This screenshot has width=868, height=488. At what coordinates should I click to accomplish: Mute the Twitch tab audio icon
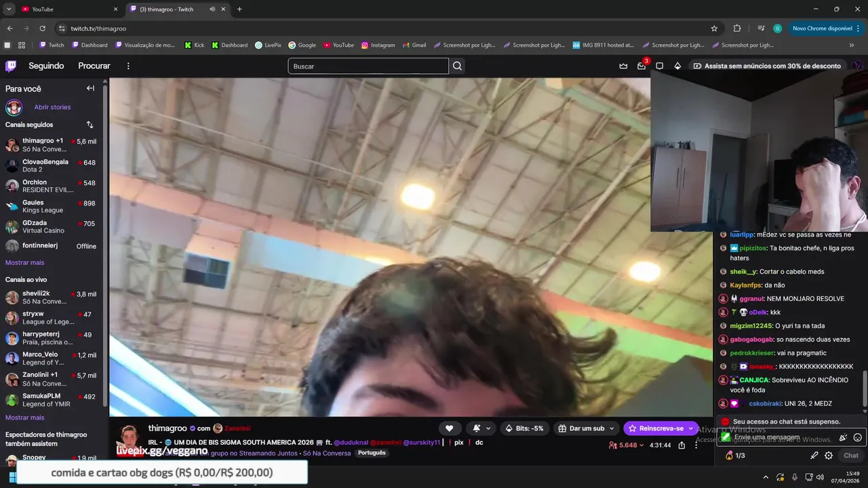coord(212,9)
